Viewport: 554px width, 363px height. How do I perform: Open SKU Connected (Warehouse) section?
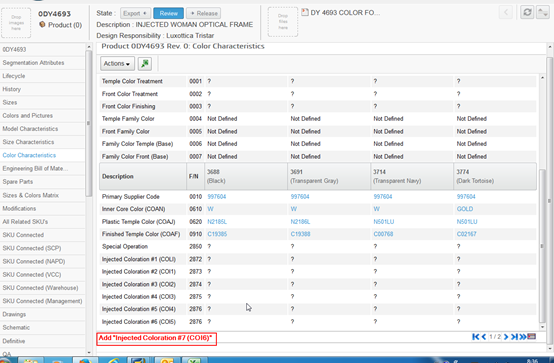[42, 288]
